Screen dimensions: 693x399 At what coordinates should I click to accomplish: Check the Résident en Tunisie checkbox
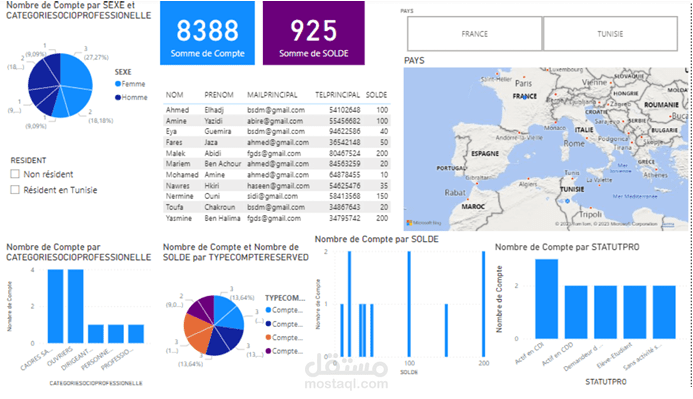15,190
